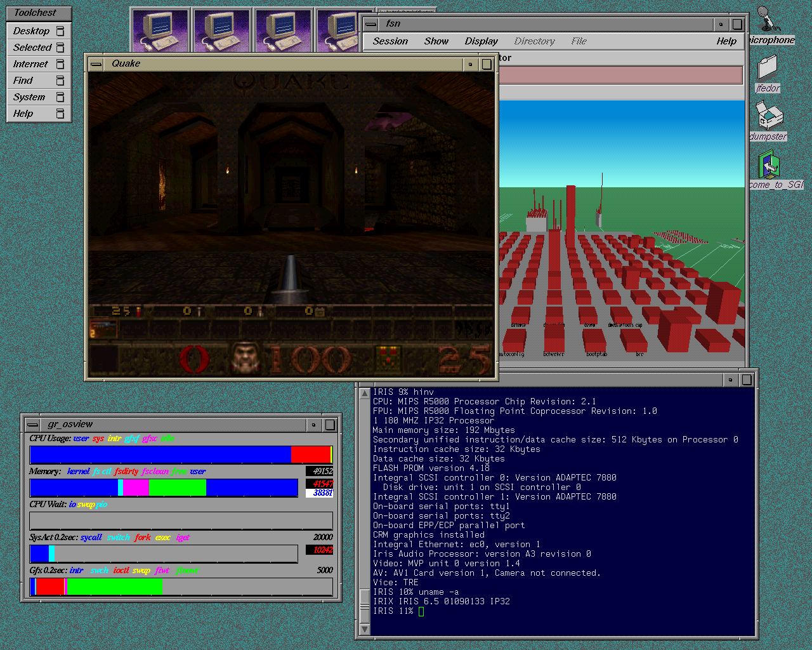Open the Display menu in fsn
Image resolution: width=812 pixels, height=650 pixels.
coord(481,41)
